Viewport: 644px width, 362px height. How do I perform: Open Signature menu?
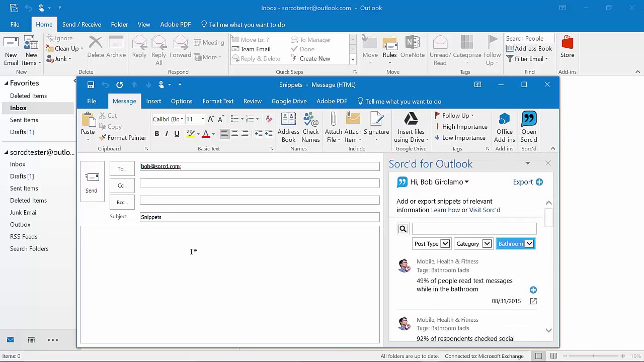[x=376, y=128]
